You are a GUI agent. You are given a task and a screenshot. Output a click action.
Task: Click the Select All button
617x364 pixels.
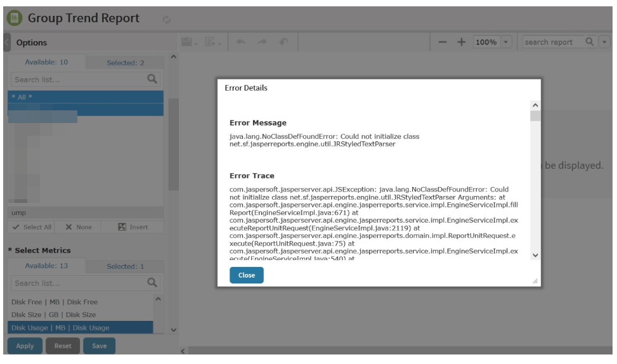[32, 227]
